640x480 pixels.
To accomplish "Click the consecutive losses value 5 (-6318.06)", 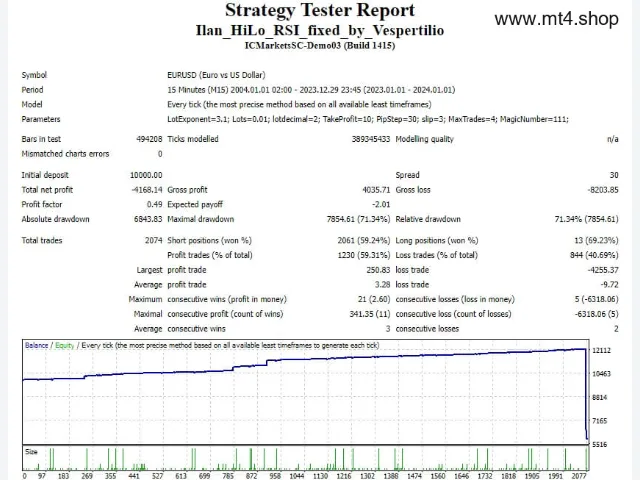I will (596, 299).
